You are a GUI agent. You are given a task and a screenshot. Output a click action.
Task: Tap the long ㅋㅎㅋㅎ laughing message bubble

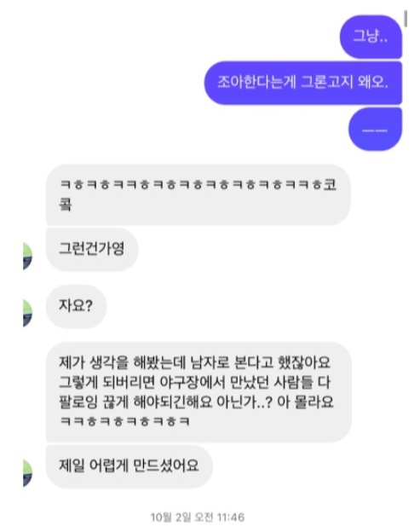tap(198, 194)
